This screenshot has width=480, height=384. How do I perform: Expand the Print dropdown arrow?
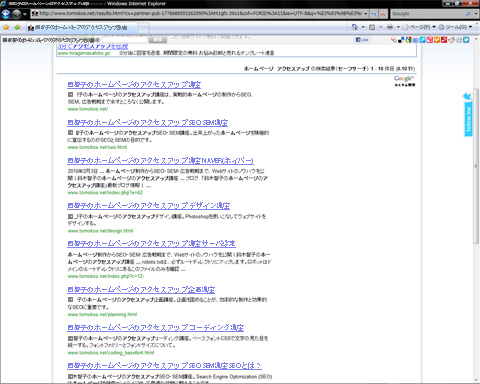click(x=398, y=27)
